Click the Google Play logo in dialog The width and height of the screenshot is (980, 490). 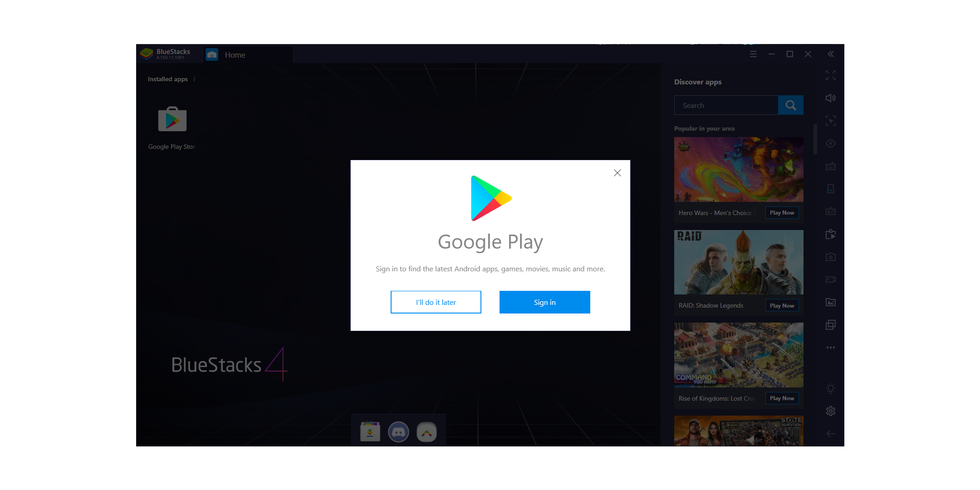[x=491, y=198]
